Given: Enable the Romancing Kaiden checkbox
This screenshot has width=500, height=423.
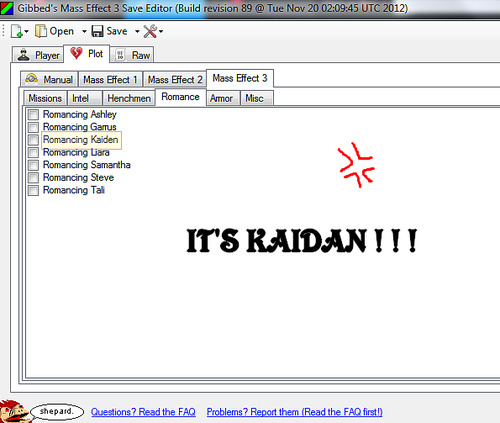Looking at the screenshot, I should (33, 140).
